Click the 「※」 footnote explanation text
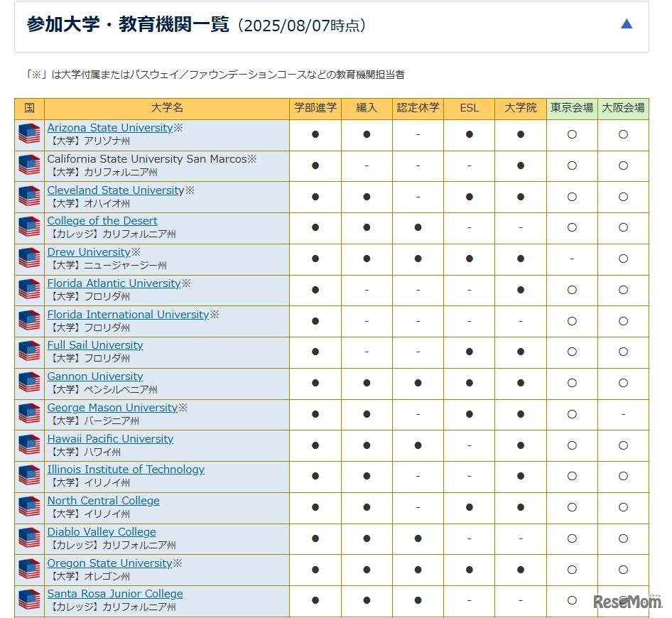This screenshot has height=618, width=672. [215, 75]
